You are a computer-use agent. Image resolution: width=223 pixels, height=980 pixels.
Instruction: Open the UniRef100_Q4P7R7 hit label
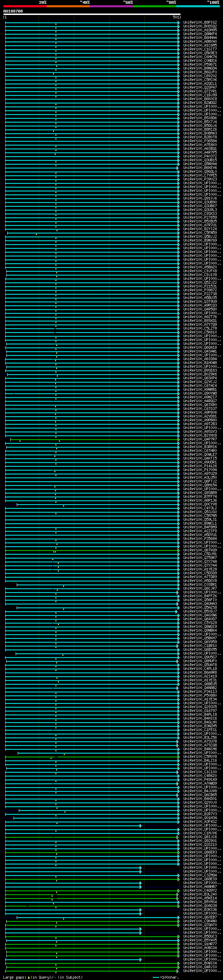(x=200, y=439)
